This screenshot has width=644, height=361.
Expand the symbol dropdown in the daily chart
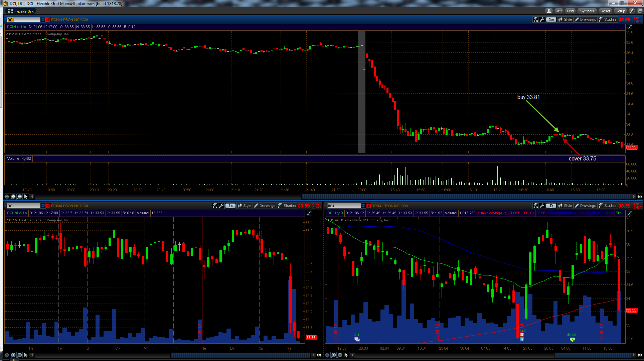point(363,206)
